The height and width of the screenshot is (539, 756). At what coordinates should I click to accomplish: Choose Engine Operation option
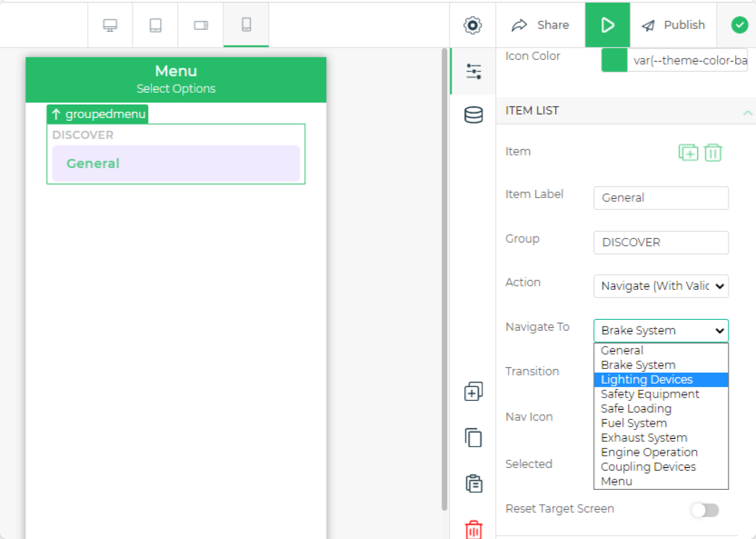(661, 453)
